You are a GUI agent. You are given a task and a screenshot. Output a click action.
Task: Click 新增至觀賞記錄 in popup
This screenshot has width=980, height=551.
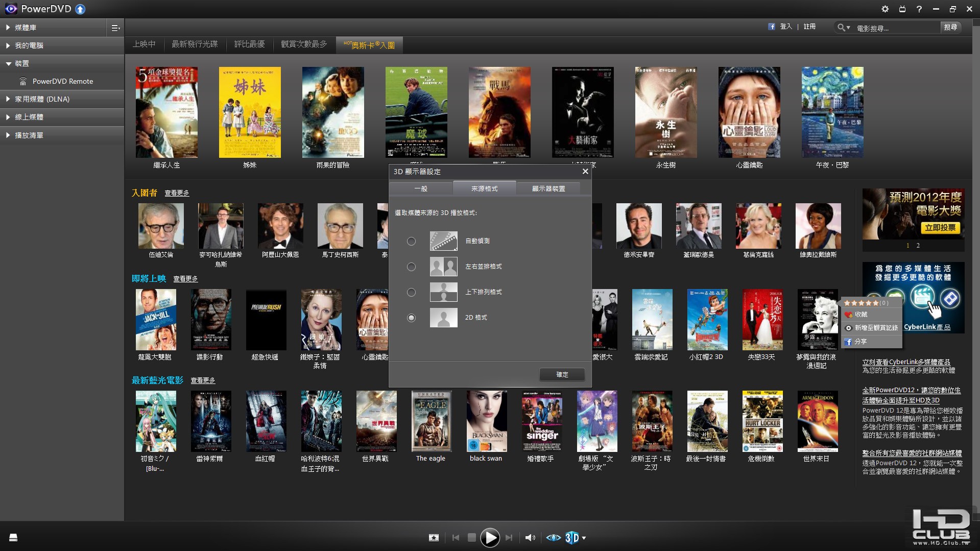click(x=871, y=328)
